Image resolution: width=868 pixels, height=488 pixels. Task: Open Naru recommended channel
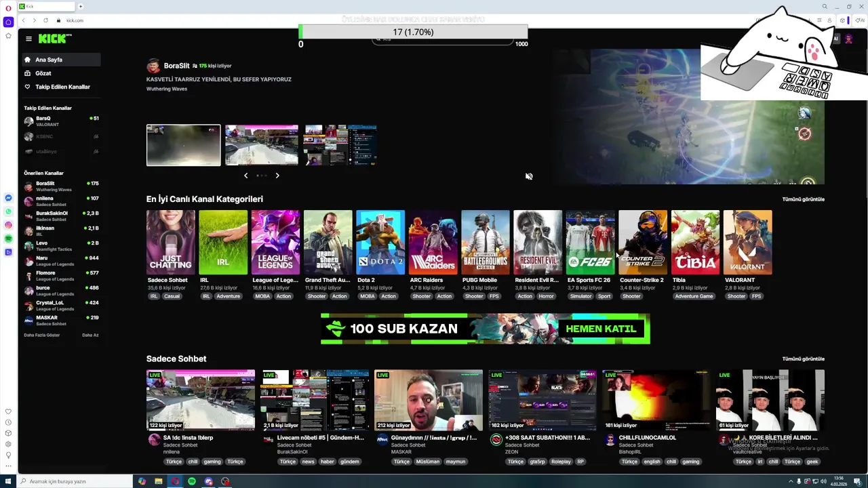[61, 261]
